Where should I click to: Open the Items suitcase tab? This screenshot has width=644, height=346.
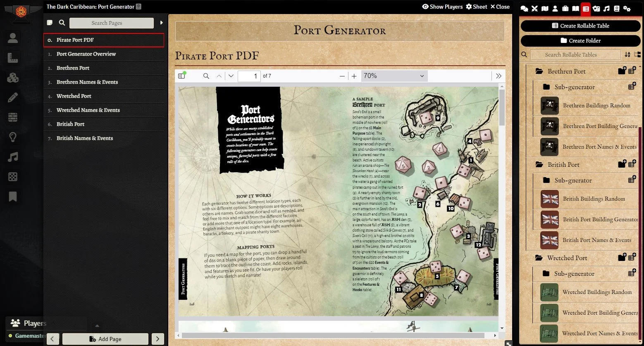pos(565,8)
